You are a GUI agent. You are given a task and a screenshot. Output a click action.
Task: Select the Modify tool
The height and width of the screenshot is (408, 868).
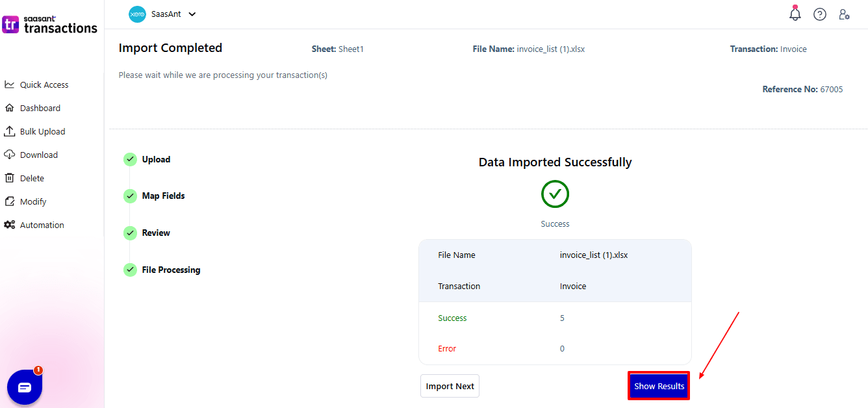33,201
